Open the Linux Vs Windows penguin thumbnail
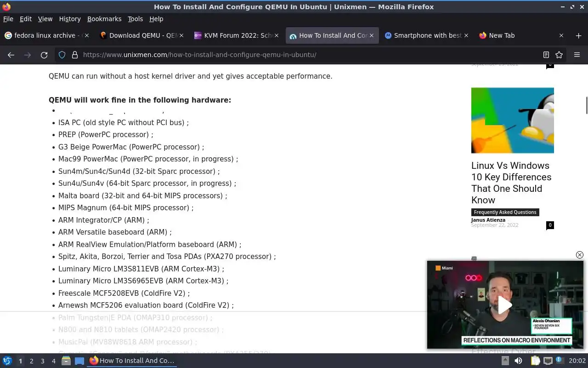 [513, 121]
